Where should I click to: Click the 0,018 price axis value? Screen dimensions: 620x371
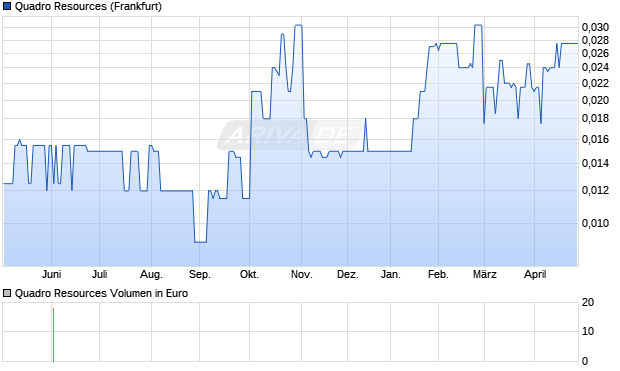[x=595, y=119]
